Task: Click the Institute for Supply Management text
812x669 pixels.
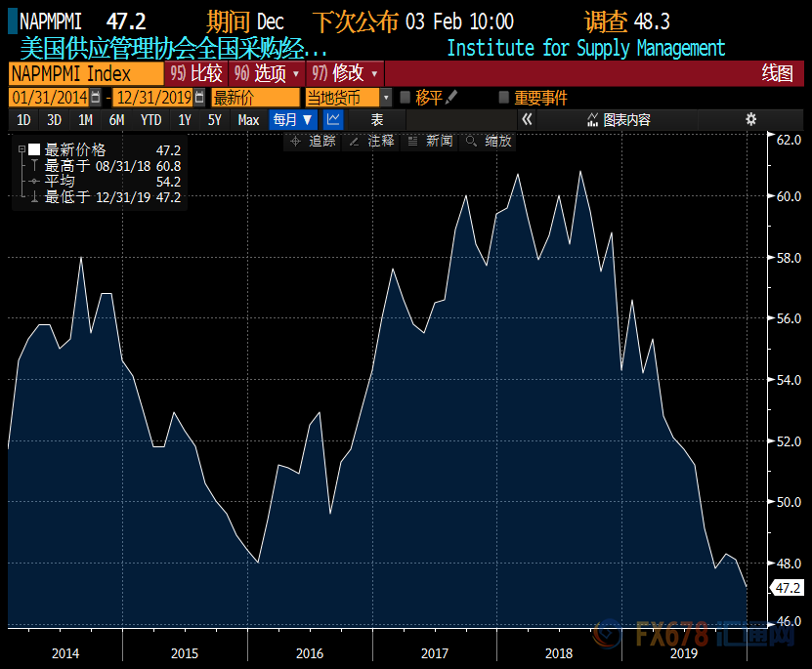Action: pos(585,48)
